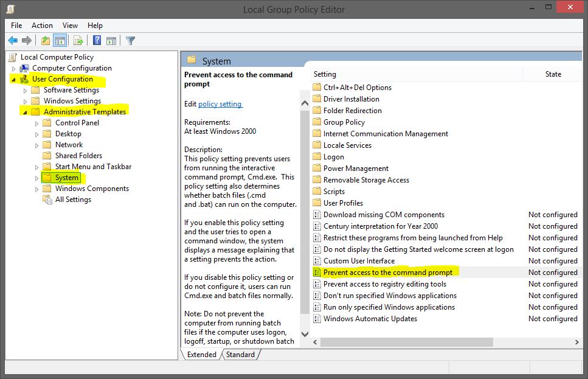The image size is (588, 379).
Task: Expand the Start Menu and Taskbar node
Action: [x=36, y=167]
